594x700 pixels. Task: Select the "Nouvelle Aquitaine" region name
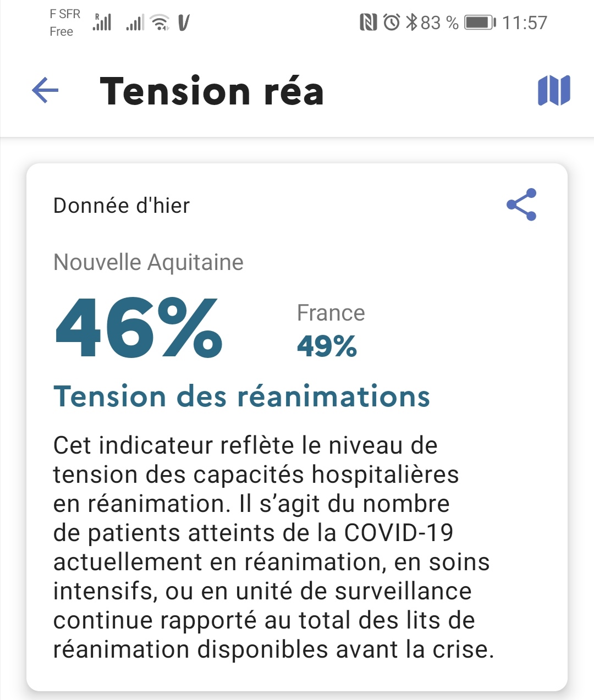[x=148, y=262]
